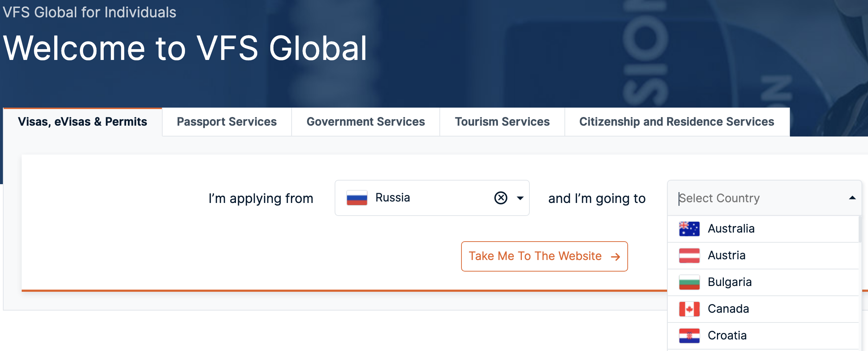868x351 pixels.
Task: Click the Croatia flag icon
Action: 689,336
